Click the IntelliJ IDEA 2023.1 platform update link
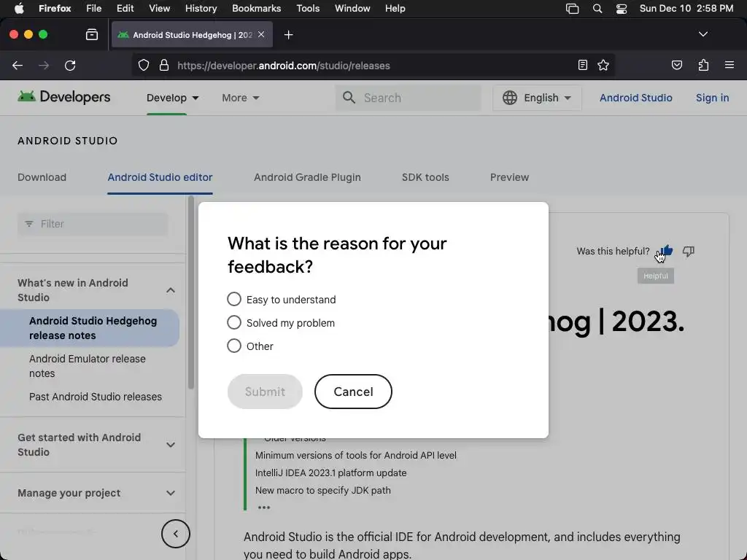This screenshot has width=747, height=560. pyautogui.click(x=330, y=472)
